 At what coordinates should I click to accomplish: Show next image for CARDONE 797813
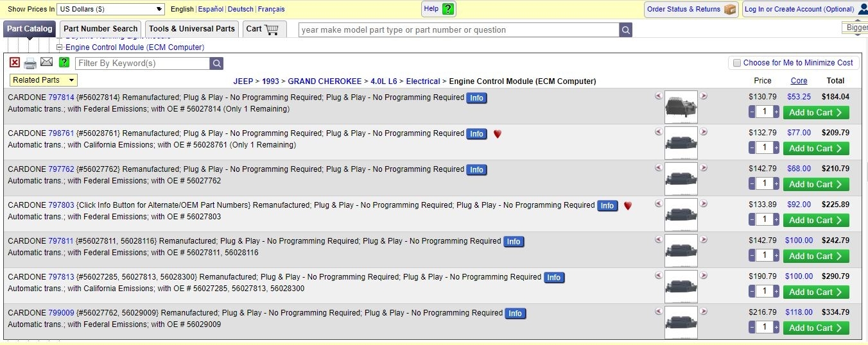[x=704, y=276]
